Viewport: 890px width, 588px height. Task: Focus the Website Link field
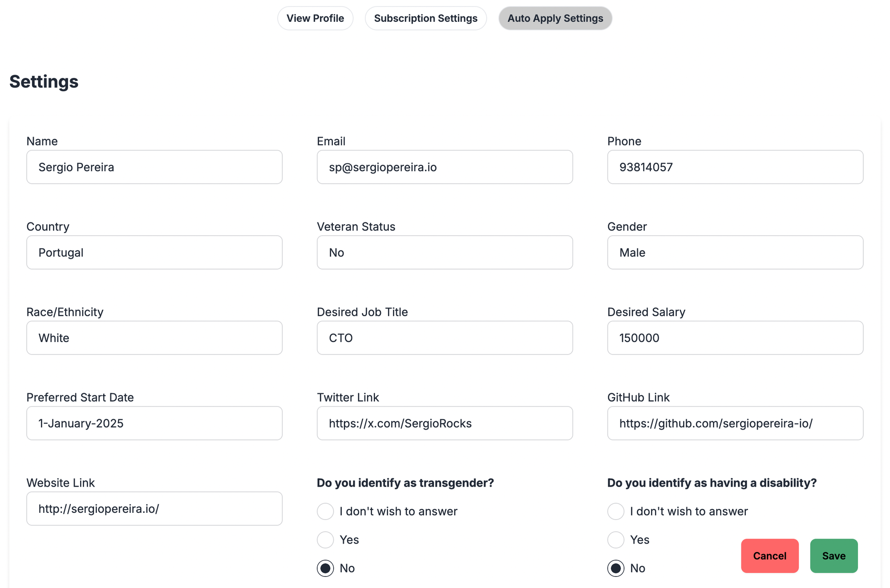tap(154, 509)
